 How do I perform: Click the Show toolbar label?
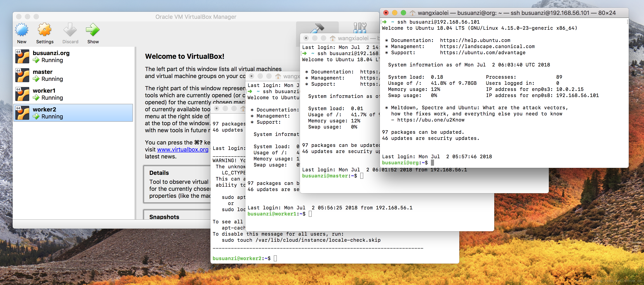coord(93,42)
